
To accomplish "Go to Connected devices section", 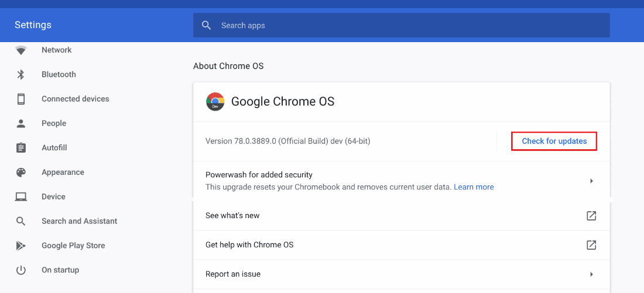I will [x=76, y=99].
